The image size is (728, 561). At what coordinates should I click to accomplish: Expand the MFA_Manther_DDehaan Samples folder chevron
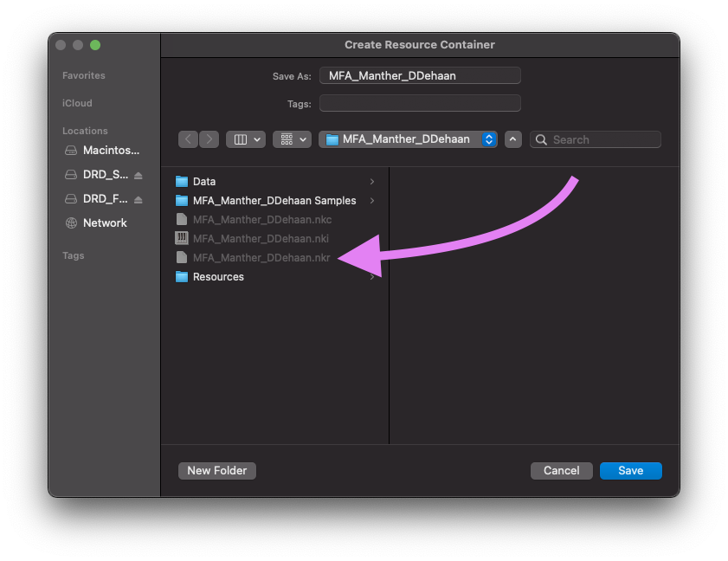click(x=372, y=201)
